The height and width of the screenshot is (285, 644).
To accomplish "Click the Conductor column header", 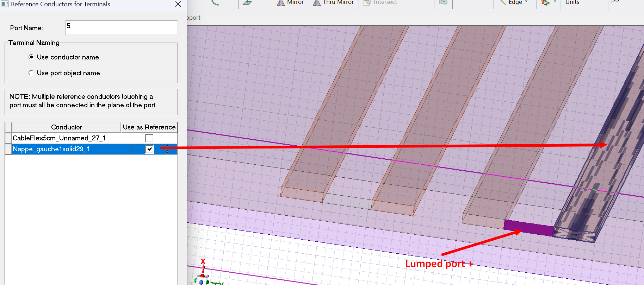I will pyautogui.click(x=67, y=127).
